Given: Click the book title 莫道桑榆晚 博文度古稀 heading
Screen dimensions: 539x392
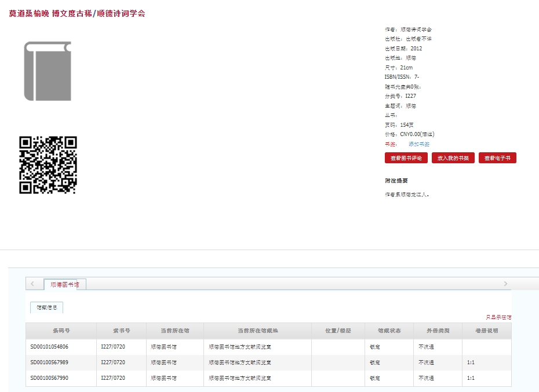Looking at the screenshot, I should point(50,13).
